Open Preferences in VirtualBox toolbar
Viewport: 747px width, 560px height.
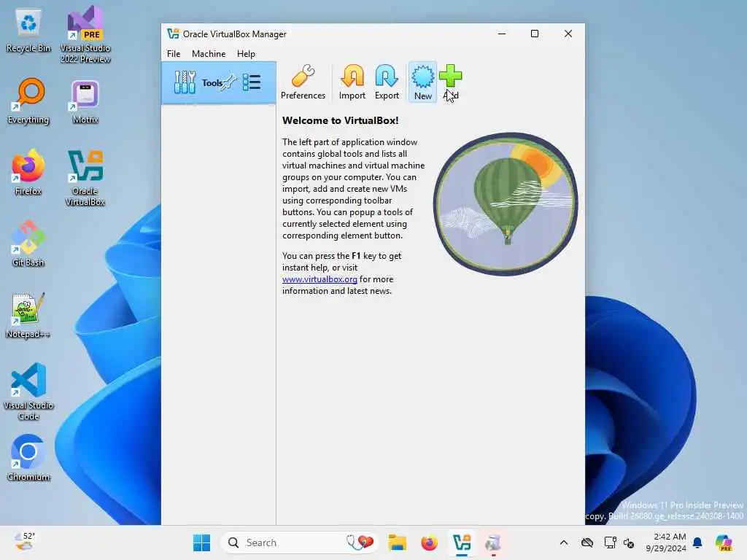point(303,82)
